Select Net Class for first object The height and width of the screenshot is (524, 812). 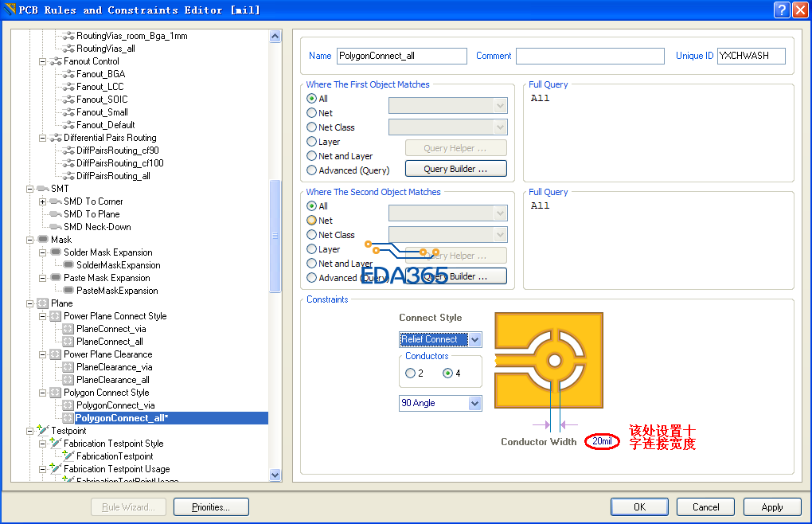pyautogui.click(x=312, y=127)
